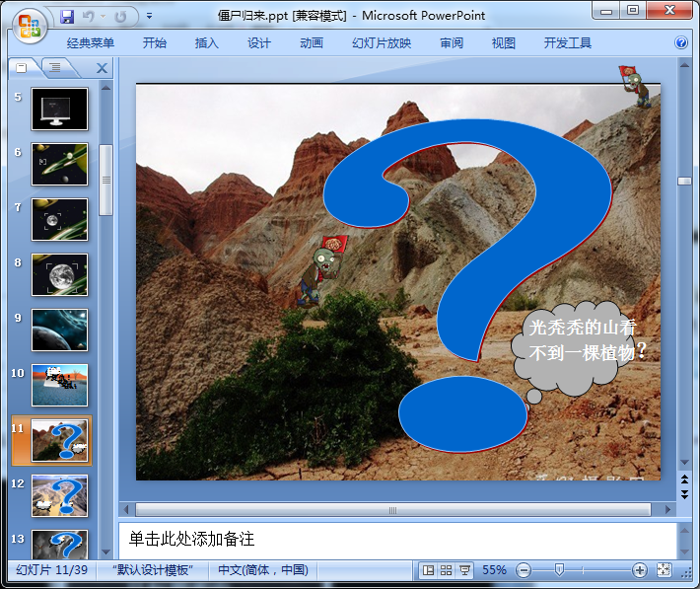This screenshot has height=589, width=700.
Task: Click the notes pane scroll down arrow
Action: [x=684, y=552]
